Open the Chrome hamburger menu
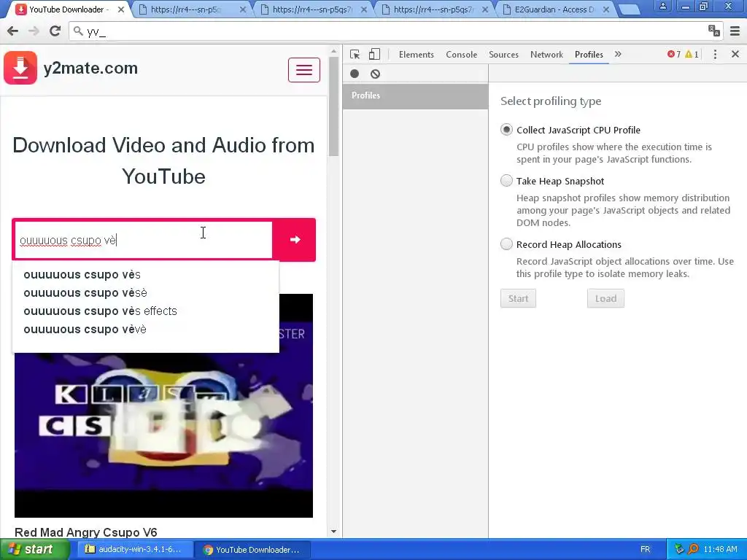This screenshot has width=747, height=560. [735, 31]
